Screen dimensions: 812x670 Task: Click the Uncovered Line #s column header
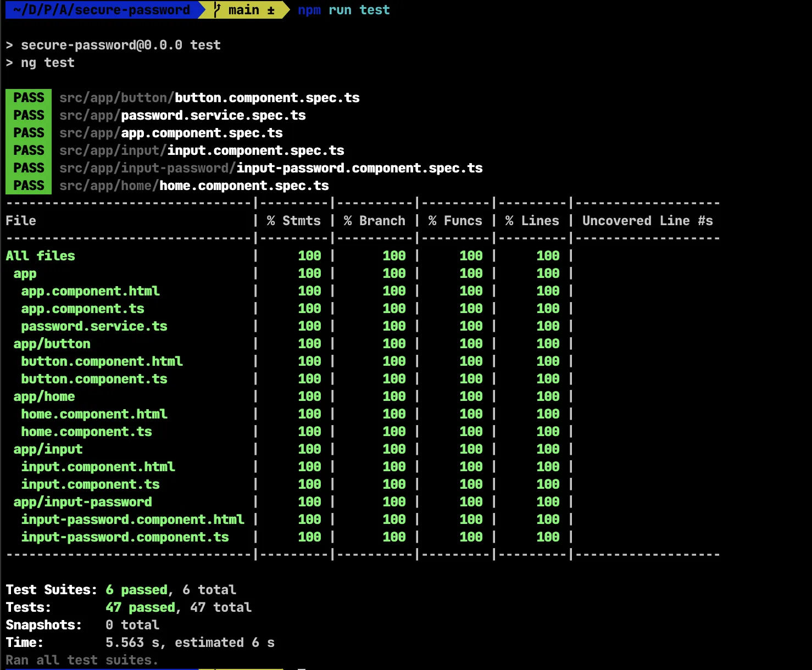(647, 221)
